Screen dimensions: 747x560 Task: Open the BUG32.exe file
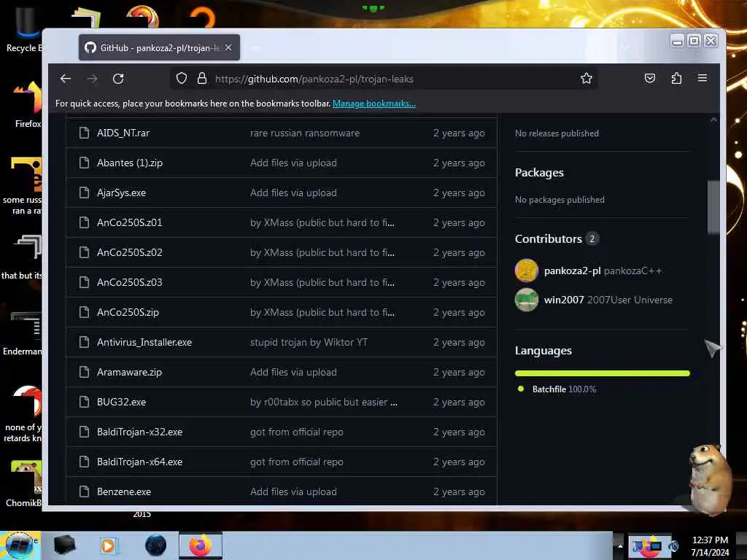(x=121, y=402)
